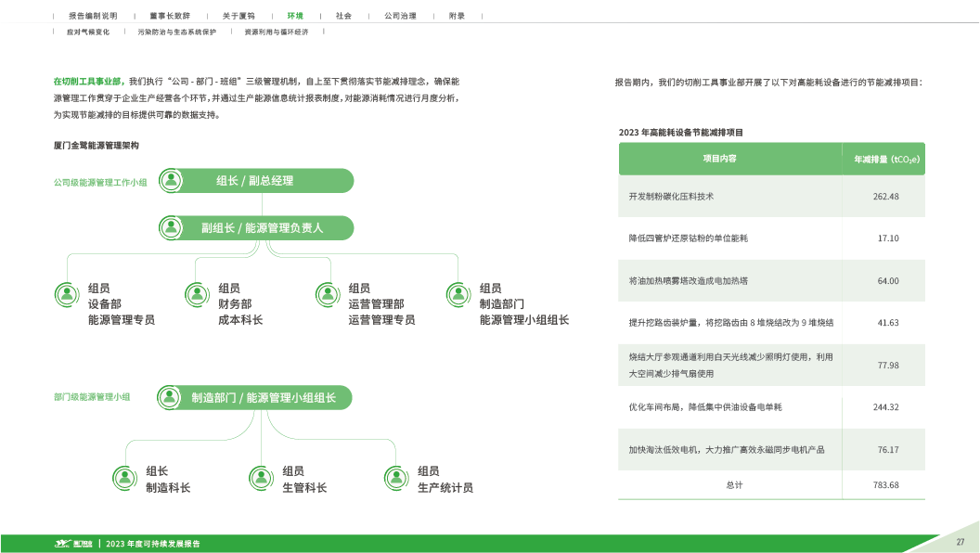The width and height of the screenshot is (980, 553).
Task: Click person icon next to 运营管理部 member
Action: [327, 294]
